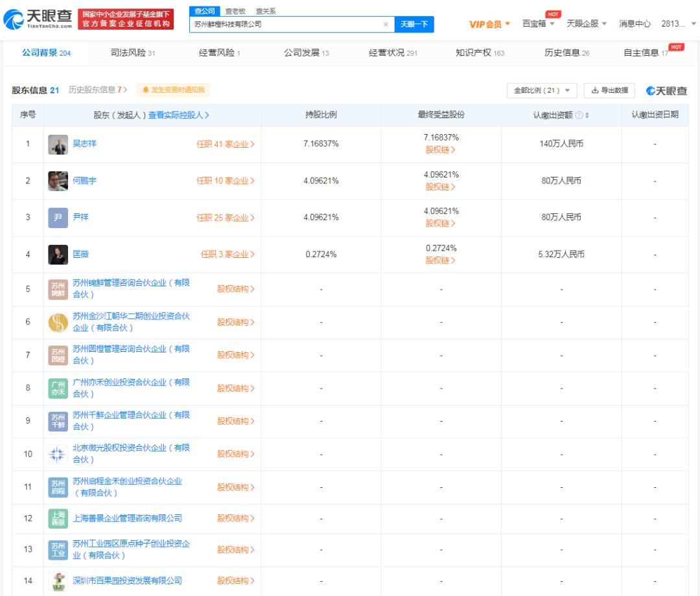700x596 pixels.
Task: Clear the search box with X icon
Action: 386,25
